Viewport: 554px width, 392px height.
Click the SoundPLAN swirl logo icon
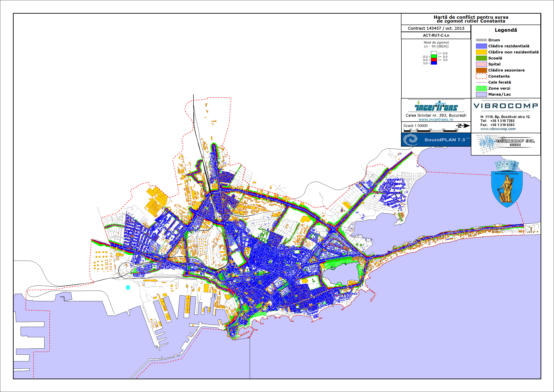pyautogui.click(x=410, y=139)
